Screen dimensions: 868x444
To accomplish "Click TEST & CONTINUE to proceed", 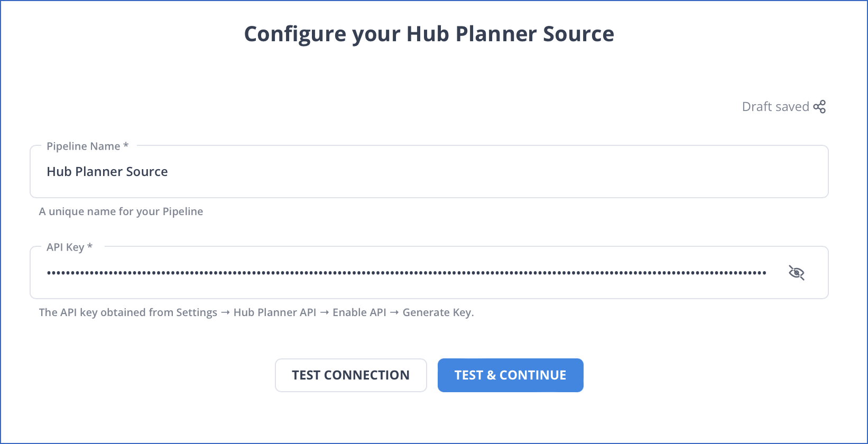I will [510, 375].
